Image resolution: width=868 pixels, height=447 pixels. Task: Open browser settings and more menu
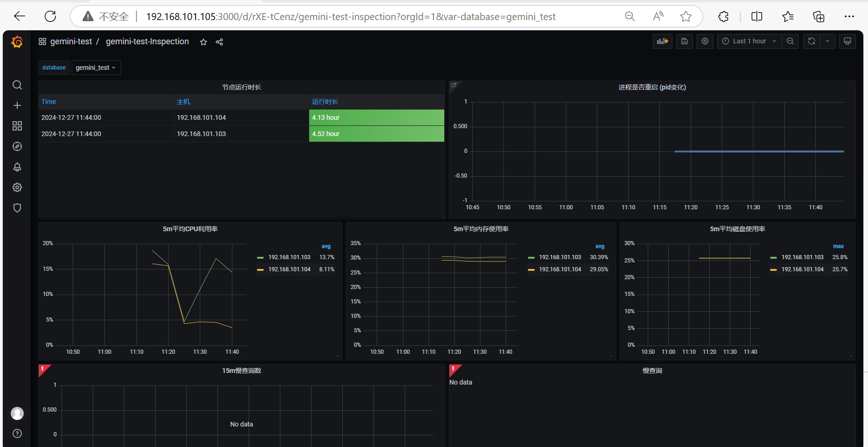(x=849, y=17)
